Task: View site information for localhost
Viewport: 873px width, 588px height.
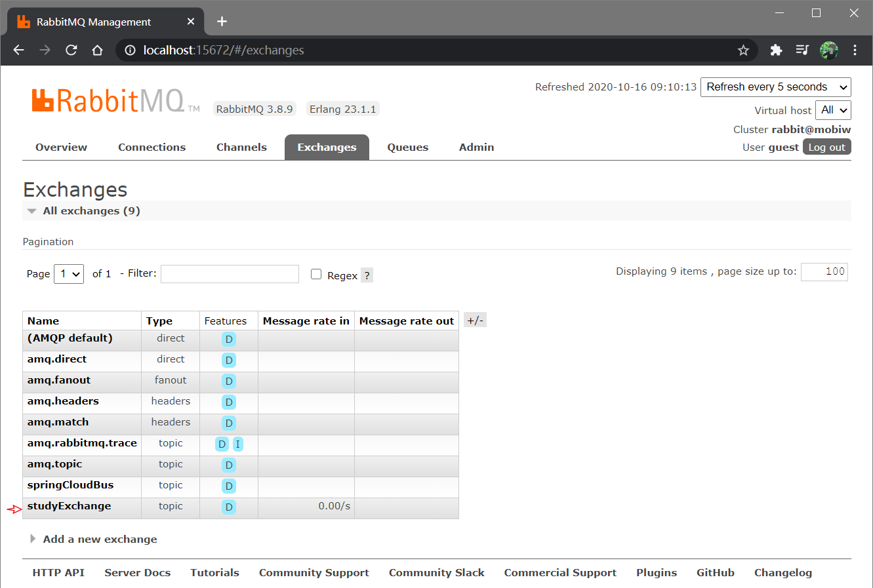Action: pos(130,50)
